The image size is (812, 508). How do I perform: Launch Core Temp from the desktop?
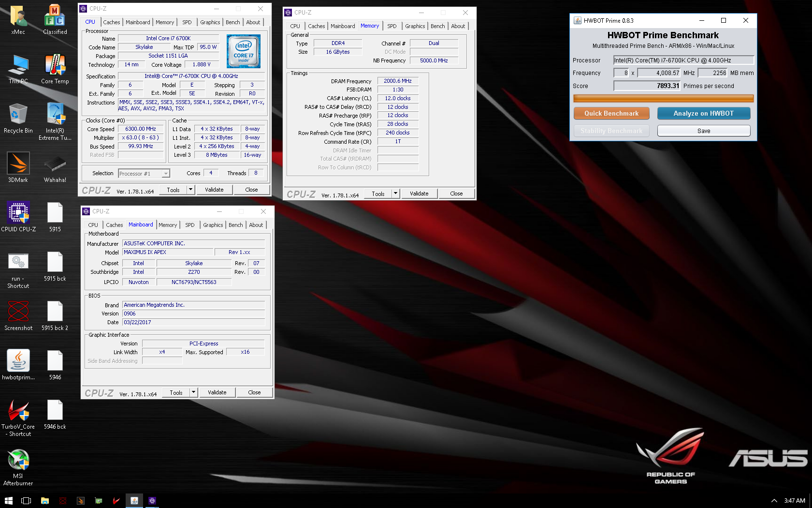click(x=55, y=69)
